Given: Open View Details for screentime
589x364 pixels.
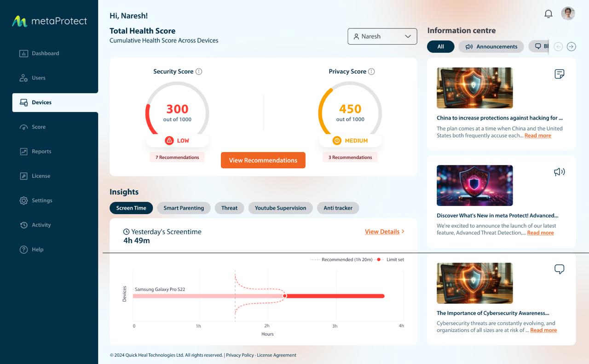Looking at the screenshot, I should coord(384,232).
